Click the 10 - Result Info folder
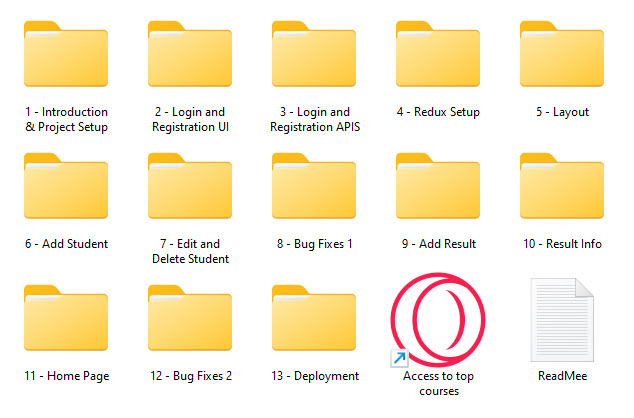This screenshot has width=634, height=418. click(562, 186)
